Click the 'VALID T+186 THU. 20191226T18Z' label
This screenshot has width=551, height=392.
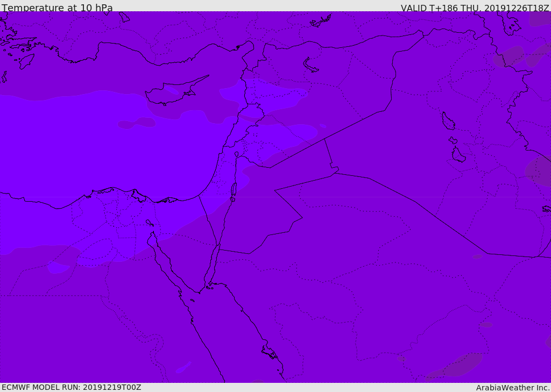(475, 8)
